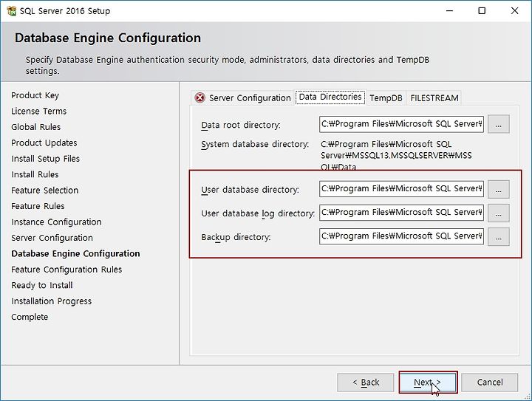Select Installation Progress step
Viewport: 532px width, 401px height.
pos(51,301)
